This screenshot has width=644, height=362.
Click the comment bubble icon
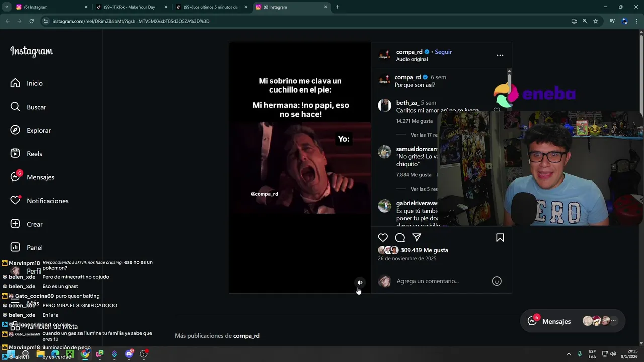400,237
